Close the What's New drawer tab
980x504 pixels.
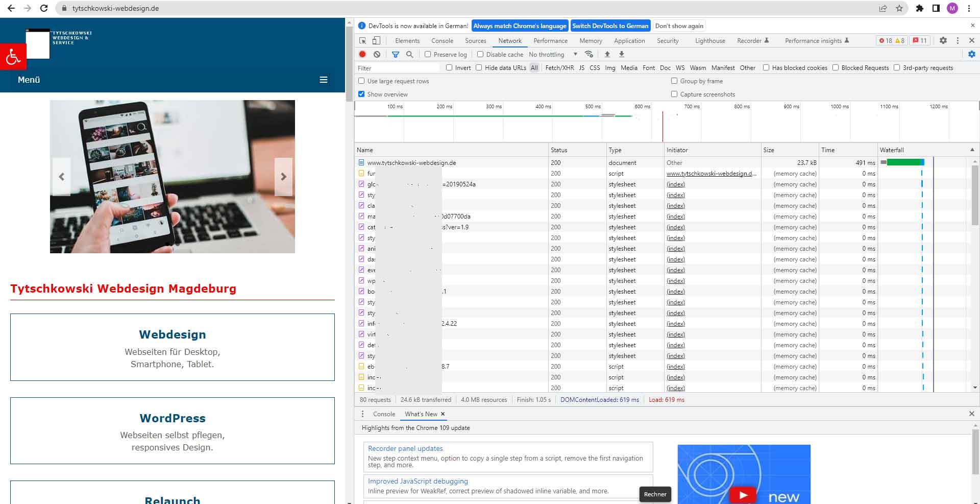click(443, 414)
